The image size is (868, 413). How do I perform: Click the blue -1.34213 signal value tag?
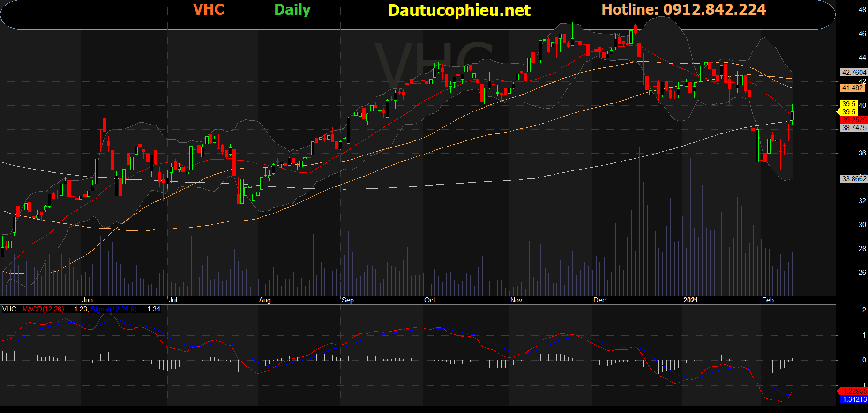tap(853, 399)
